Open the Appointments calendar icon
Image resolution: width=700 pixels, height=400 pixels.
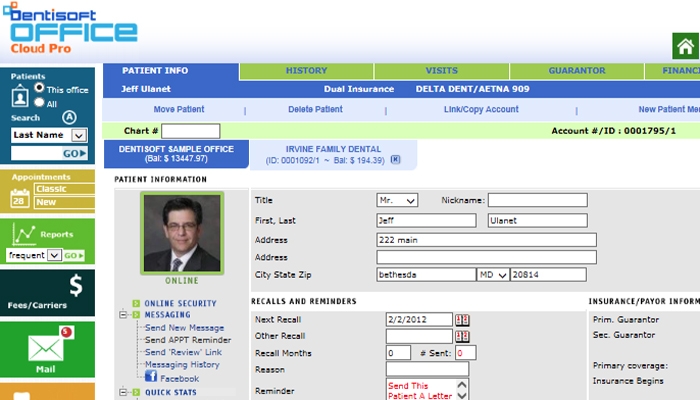point(20,199)
